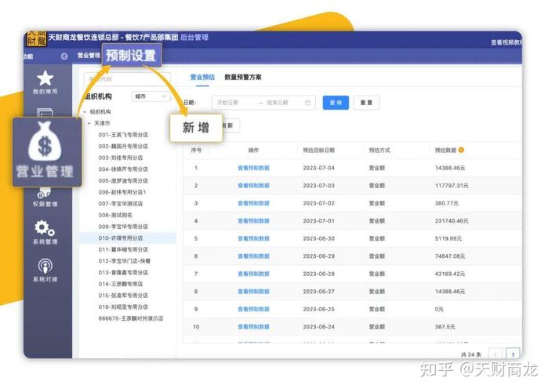Click the amount cell 117797.31元
The image size is (552, 392).
(x=452, y=186)
